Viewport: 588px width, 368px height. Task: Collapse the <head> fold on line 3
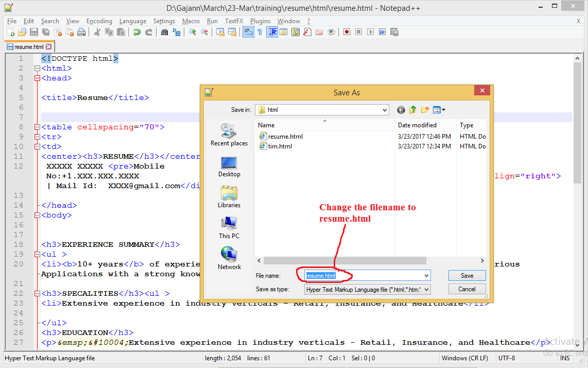click(x=37, y=78)
